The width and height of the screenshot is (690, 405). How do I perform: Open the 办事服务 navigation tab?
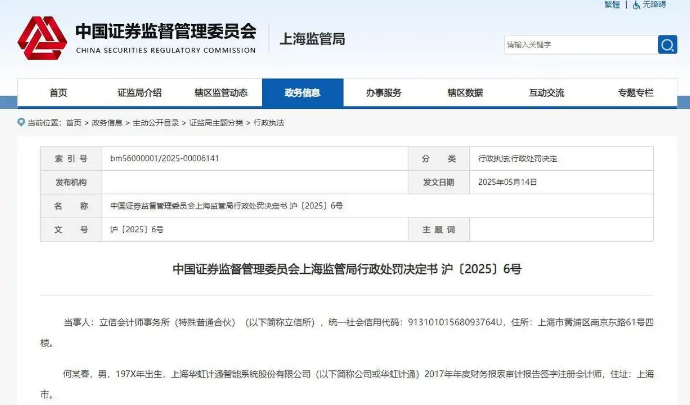click(384, 92)
